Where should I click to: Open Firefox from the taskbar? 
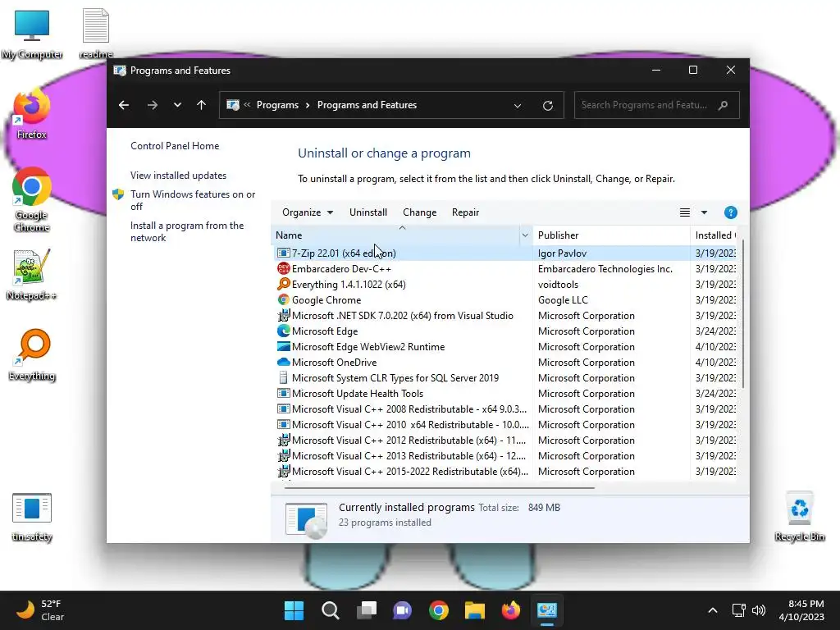coord(511,610)
